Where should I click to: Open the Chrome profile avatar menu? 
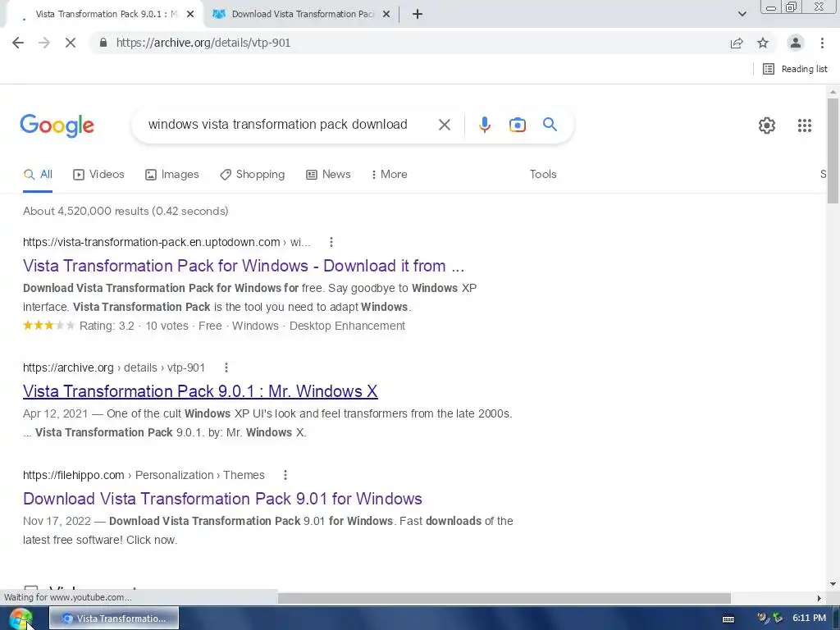pyautogui.click(x=796, y=43)
